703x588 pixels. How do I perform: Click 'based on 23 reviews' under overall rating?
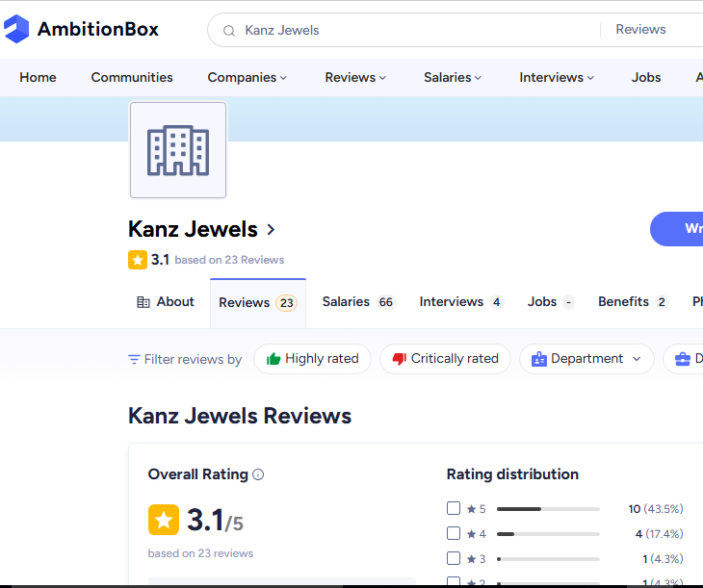tap(200, 553)
